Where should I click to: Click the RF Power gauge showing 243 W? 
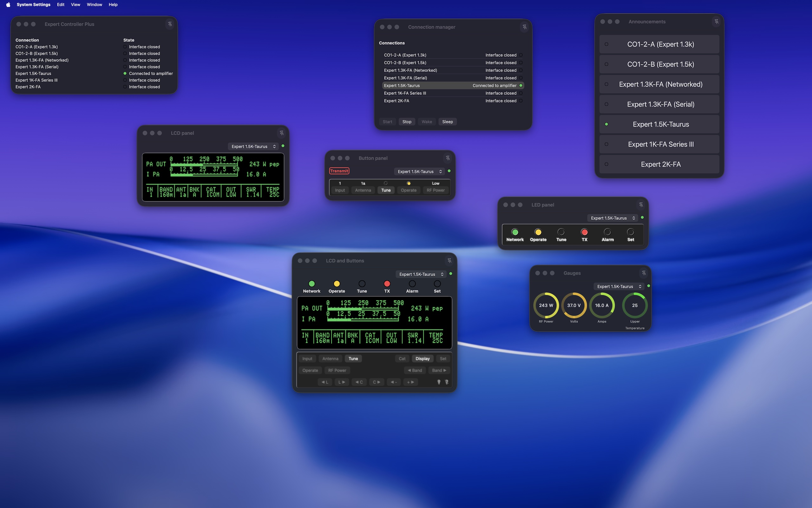click(546, 305)
